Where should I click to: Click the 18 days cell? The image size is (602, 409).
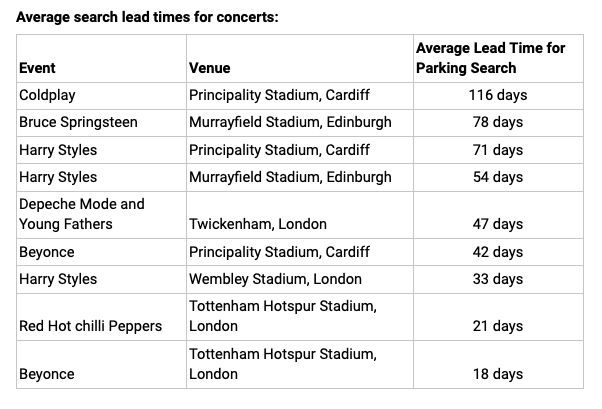tap(497, 374)
